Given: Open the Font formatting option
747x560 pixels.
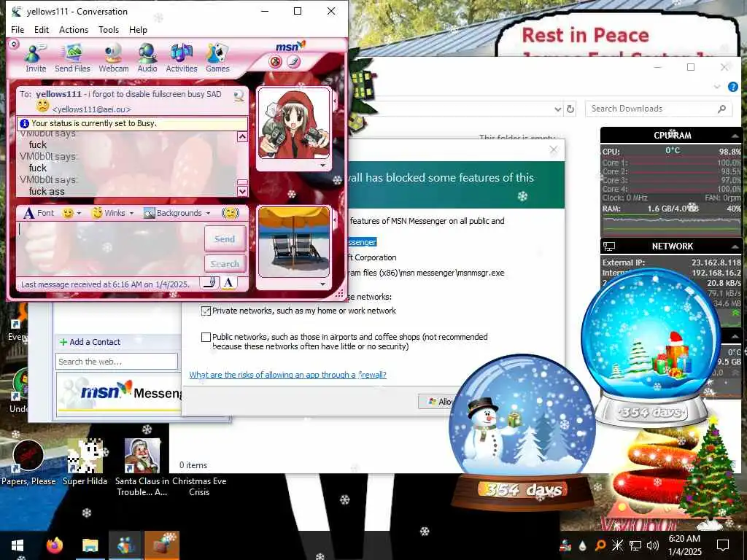Looking at the screenshot, I should 39,213.
